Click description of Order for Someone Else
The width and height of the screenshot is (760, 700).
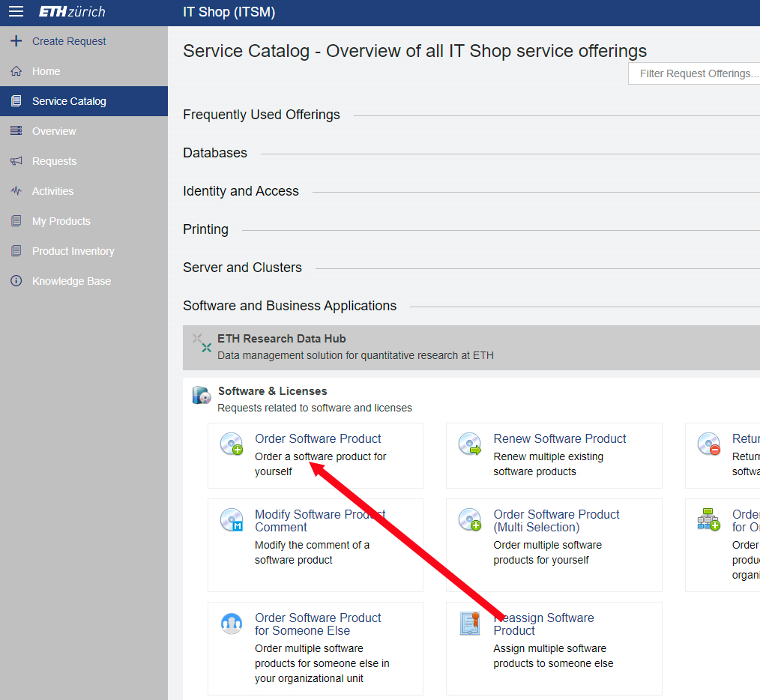322,663
